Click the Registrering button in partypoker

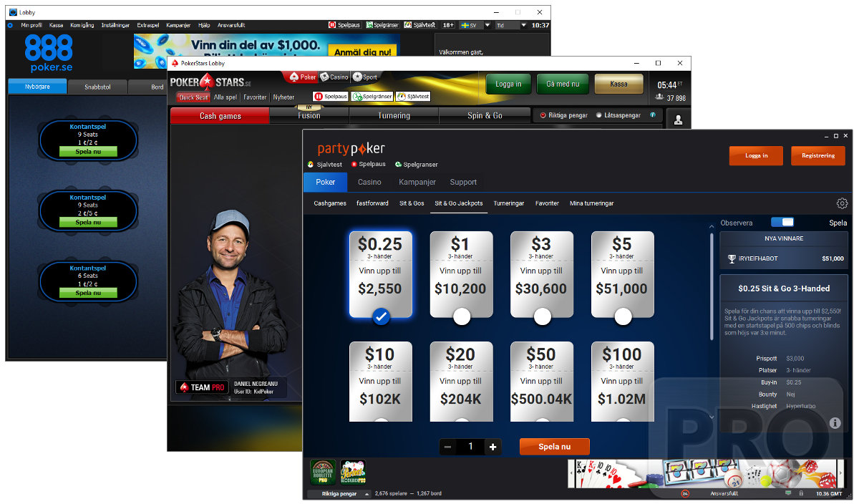[818, 155]
